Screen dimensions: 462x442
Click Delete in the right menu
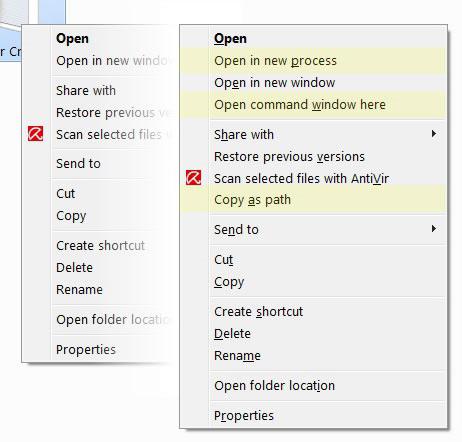313,334
